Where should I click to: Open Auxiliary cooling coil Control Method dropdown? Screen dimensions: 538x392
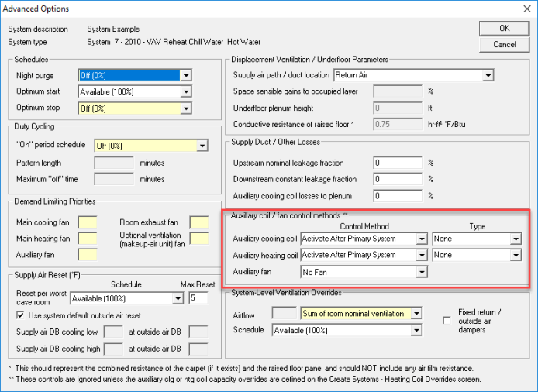point(422,239)
